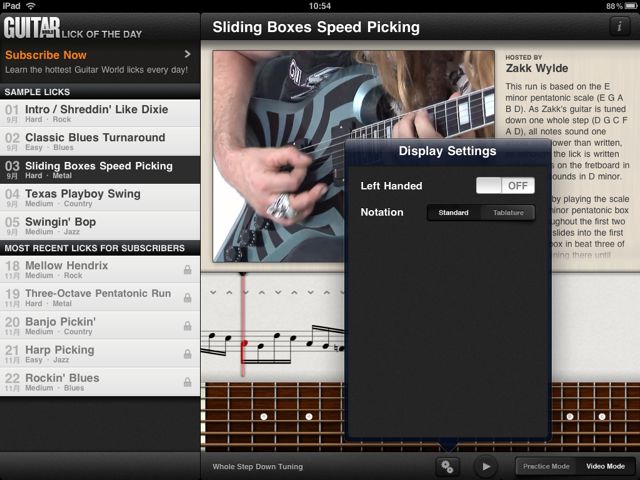
Task: Tap lock icon on Three-Octave Pentatonic Run
Action: coord(187,298)
